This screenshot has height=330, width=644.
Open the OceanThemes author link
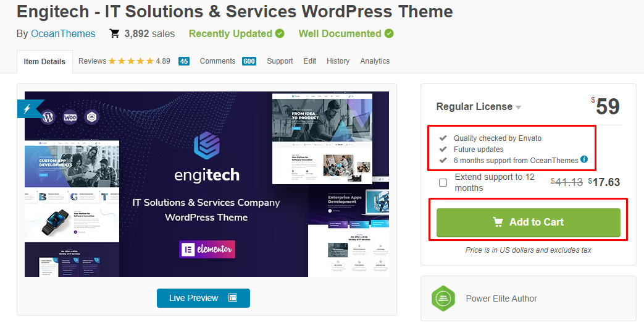click(x=63, y=34)
